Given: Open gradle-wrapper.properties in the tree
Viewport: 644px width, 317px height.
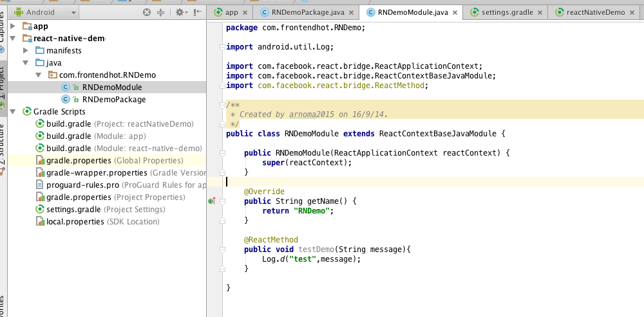Looking at the screenshot, I should click(97, 173).
